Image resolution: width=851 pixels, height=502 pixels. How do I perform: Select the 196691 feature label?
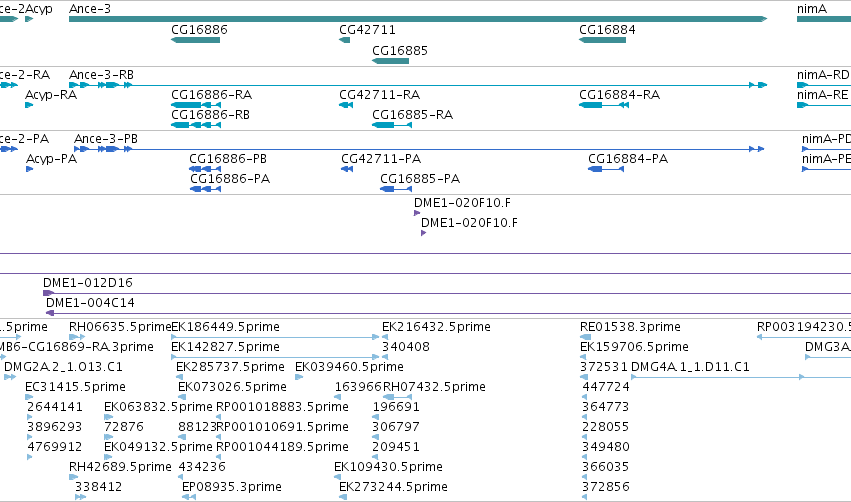click(396, 407)
